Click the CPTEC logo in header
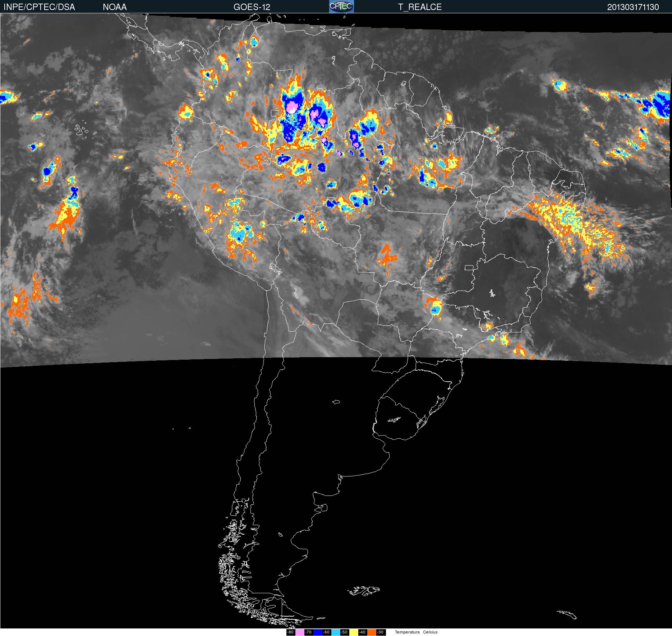 (341, 6)
